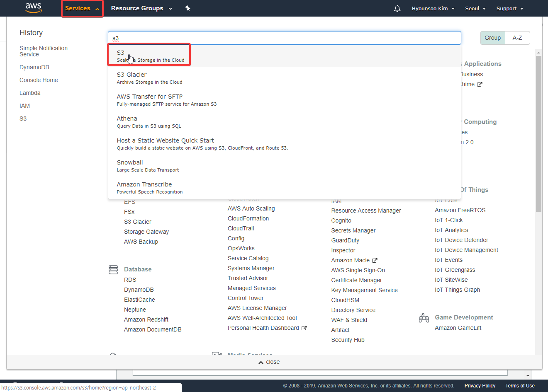Viewport: 548px width, 392px height.
Task: Open Neptune service
Action: [135, 310]
